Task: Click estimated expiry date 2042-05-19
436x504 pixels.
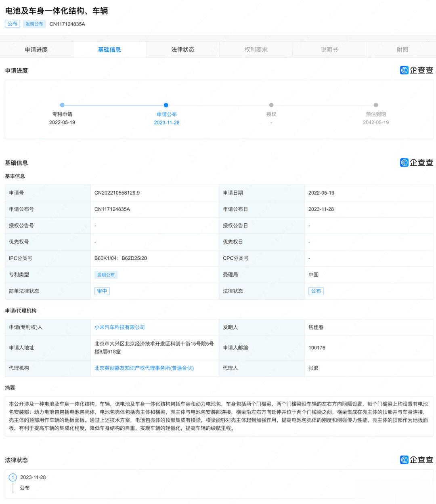Action: click(x=376, y=122)
